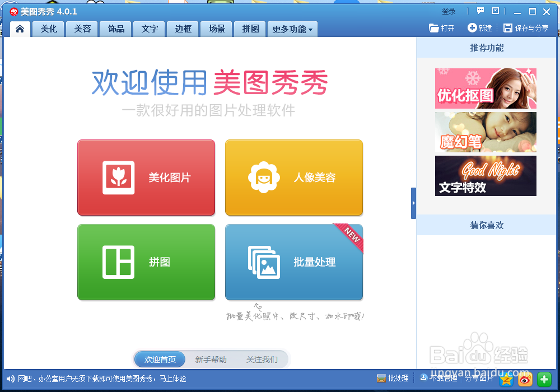The height and width of the screenshot is (392, 560).
Task: Go to the home tab icon
Action: click(x=20, y=29)
